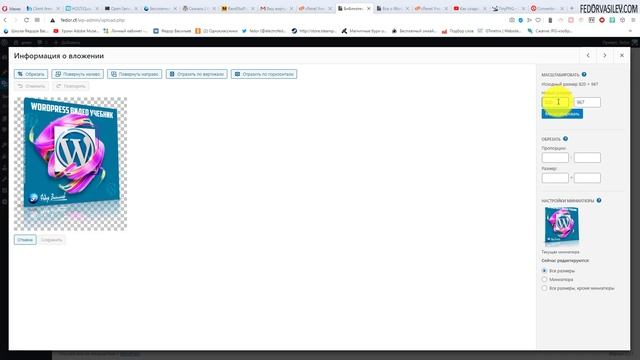This screenshot has width=640, height=360.
Task: Click the snapshot camera icon in address bar
Action: pos(512,20)
